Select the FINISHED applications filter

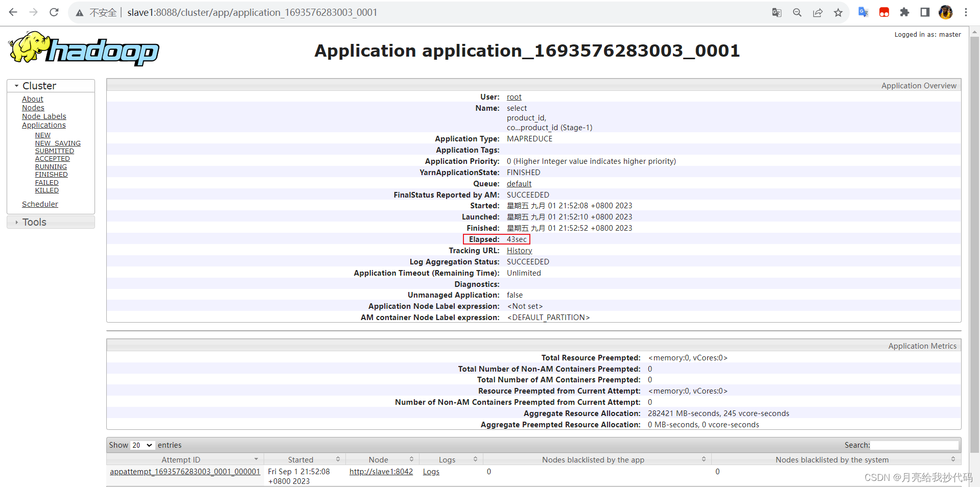(51, 175)
